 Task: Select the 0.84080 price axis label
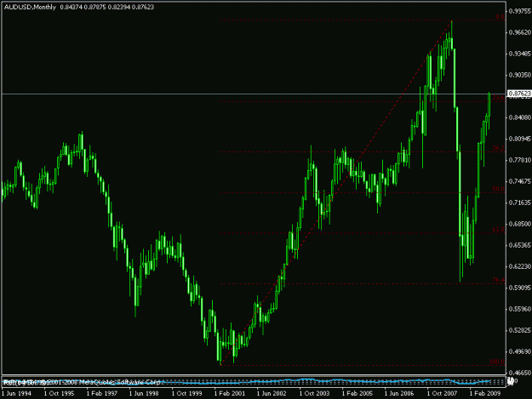[x=520, y=117]
